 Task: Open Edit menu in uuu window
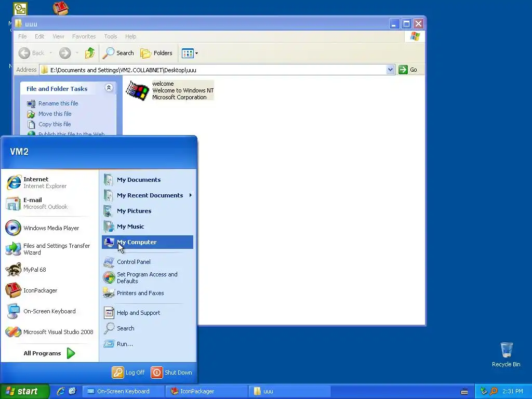pos(39,36)
